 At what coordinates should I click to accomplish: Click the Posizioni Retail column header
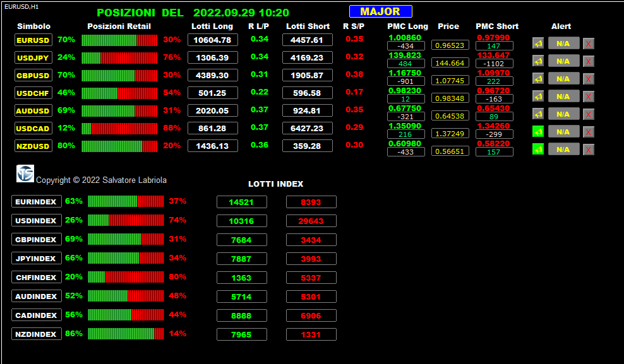click(x=119, y=26)
